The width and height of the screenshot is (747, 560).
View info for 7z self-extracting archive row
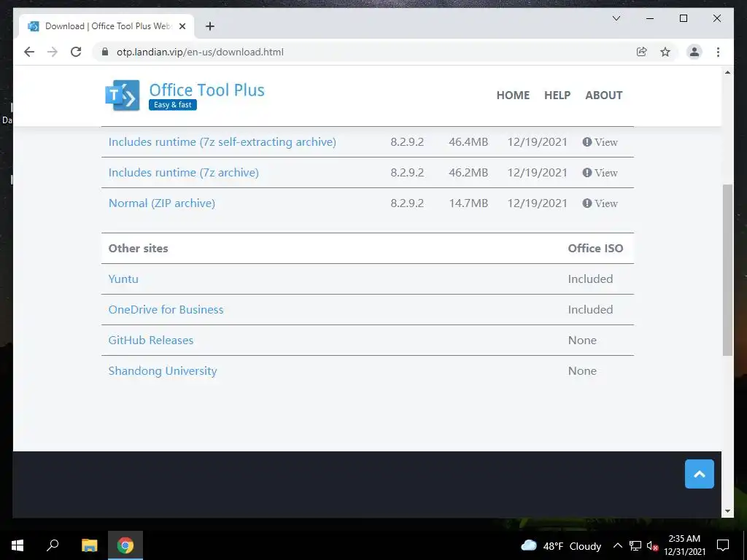coord(600,142)
